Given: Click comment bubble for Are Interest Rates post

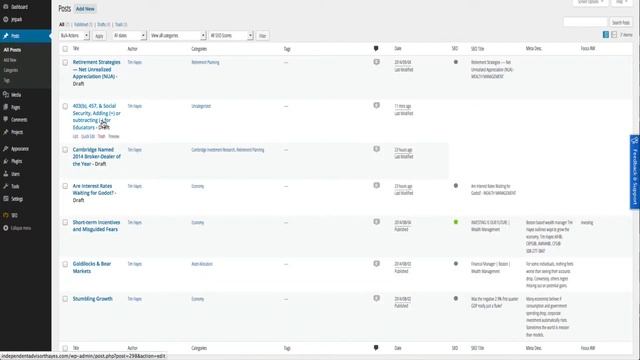Looking at the screenshot, I should click(x=376, y=185).
